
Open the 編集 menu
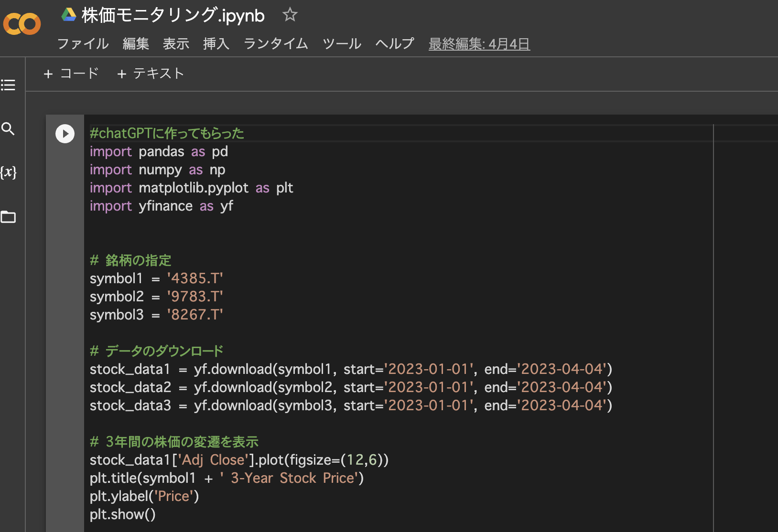pos(136,44)
